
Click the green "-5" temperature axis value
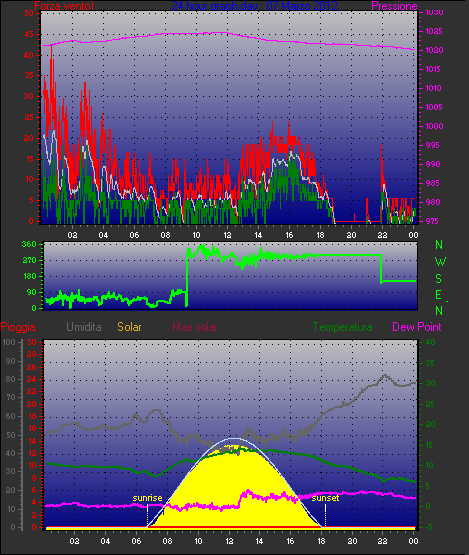pos(429,527)
